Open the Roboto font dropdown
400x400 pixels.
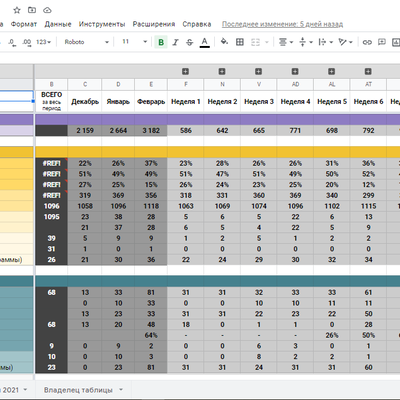pyautogui.click(x=87, y=42)
